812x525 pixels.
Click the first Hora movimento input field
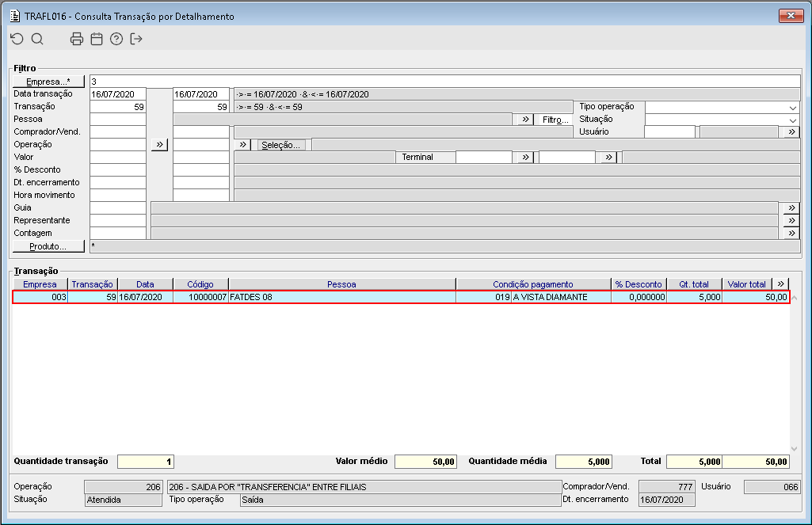(118, 196)
